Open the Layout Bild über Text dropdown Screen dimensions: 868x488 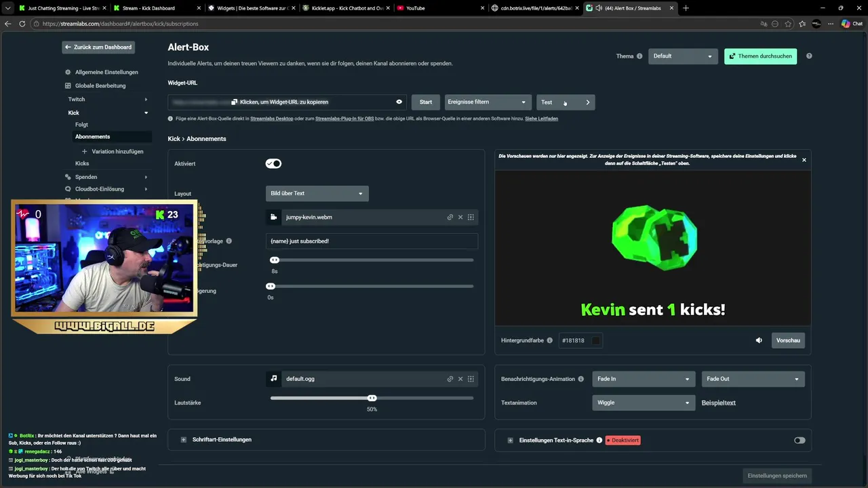click(x=317, y=193)
